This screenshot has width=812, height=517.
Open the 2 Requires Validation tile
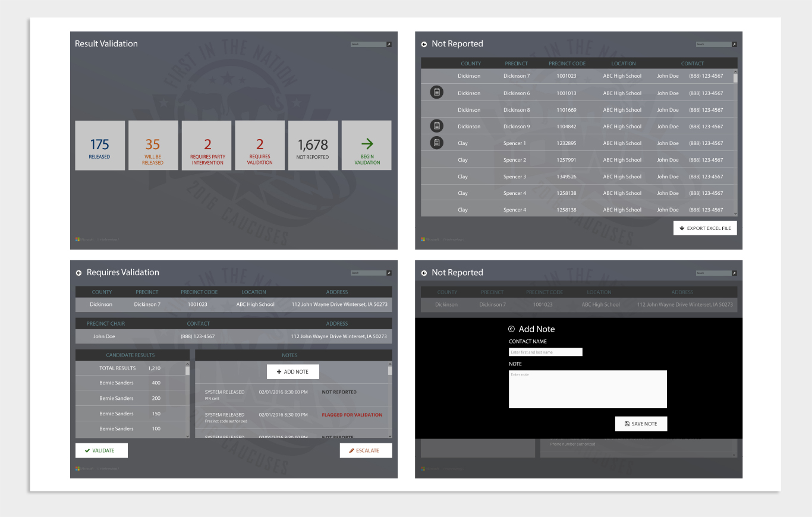pos(260,146)
